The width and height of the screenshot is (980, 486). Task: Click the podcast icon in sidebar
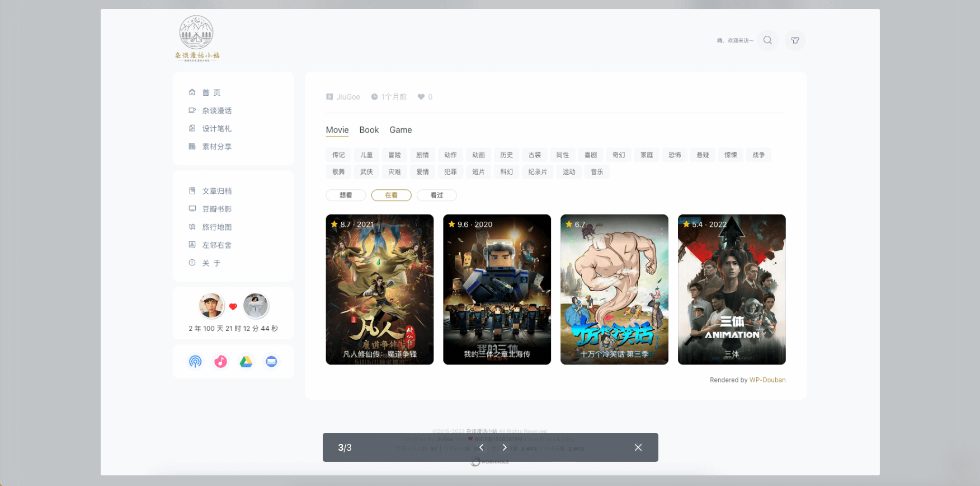(195, 362)
